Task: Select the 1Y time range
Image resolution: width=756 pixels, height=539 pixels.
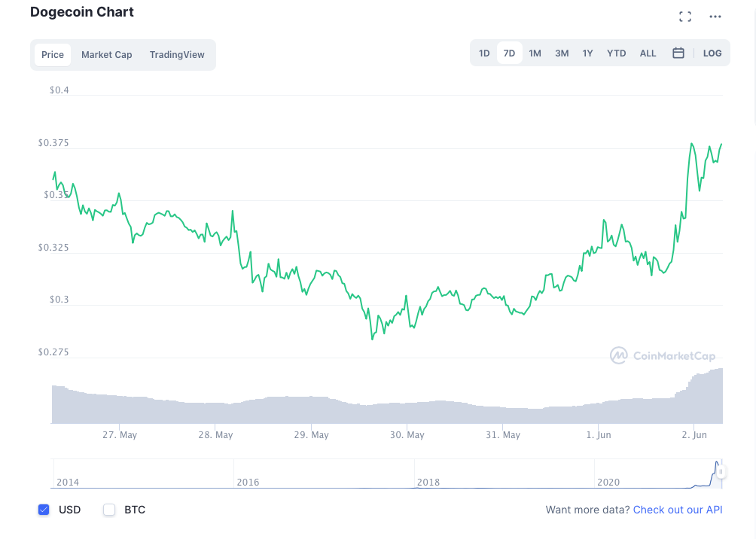Action: (x=587, y=53)
